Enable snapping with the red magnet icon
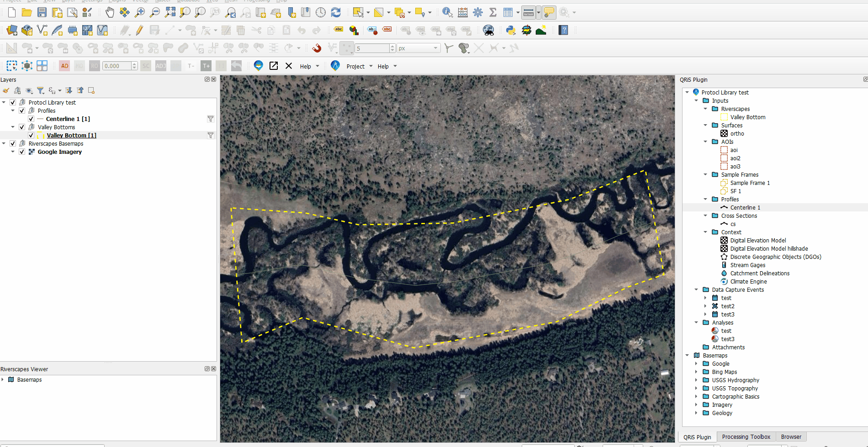 (x=317, y=48)
